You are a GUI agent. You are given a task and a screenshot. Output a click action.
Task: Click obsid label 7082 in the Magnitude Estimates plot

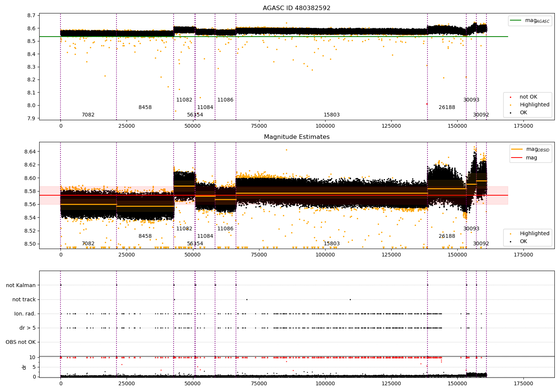click(x=88, y=244)
